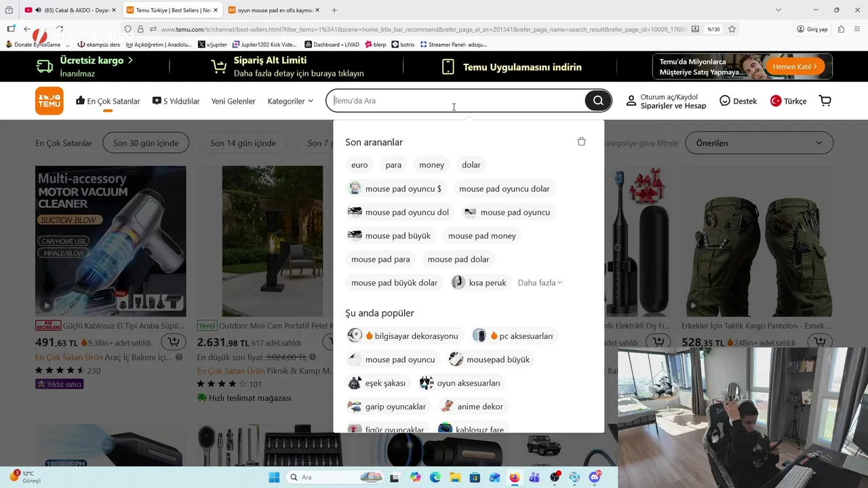This screenshot has width=868, height=488.
Task: Click the Turkish flag language icon
Action: pyautogui.click(x=776, y=101)
